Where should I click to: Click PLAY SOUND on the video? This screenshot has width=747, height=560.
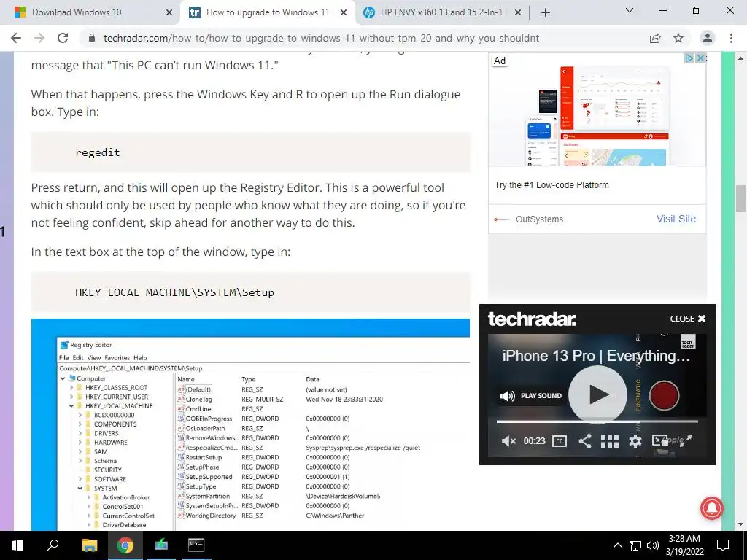coord(531,395)
